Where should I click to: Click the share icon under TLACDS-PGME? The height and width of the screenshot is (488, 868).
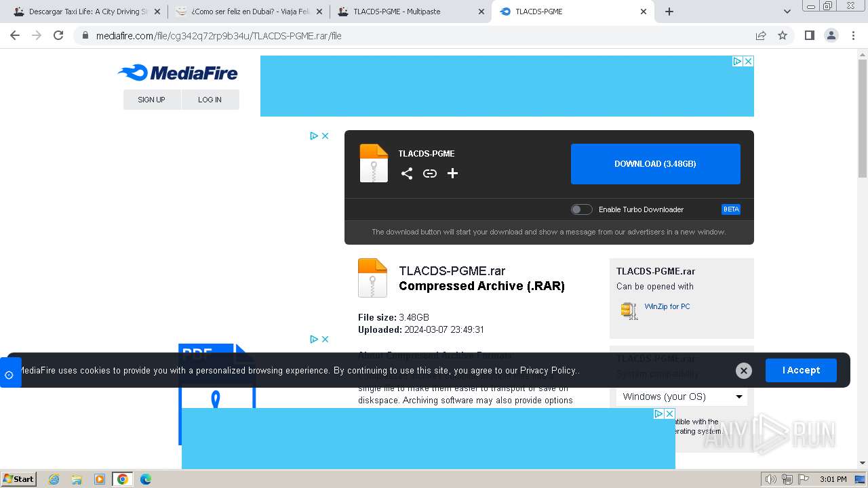pos(407,174)
